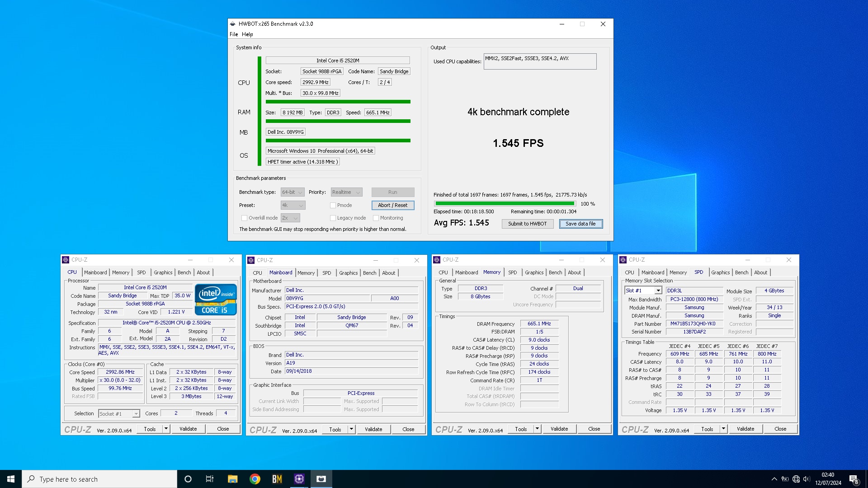Click Validate in the CPU tab window

tap(188, 429)
